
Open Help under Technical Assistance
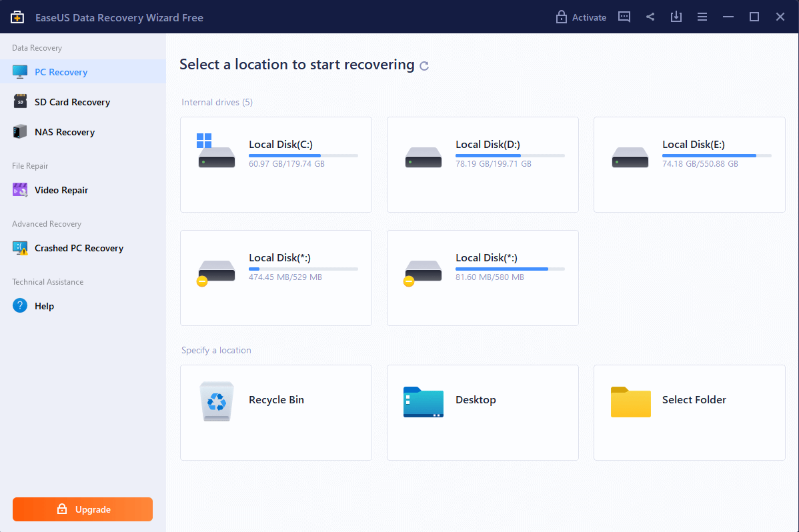[44, 306]
